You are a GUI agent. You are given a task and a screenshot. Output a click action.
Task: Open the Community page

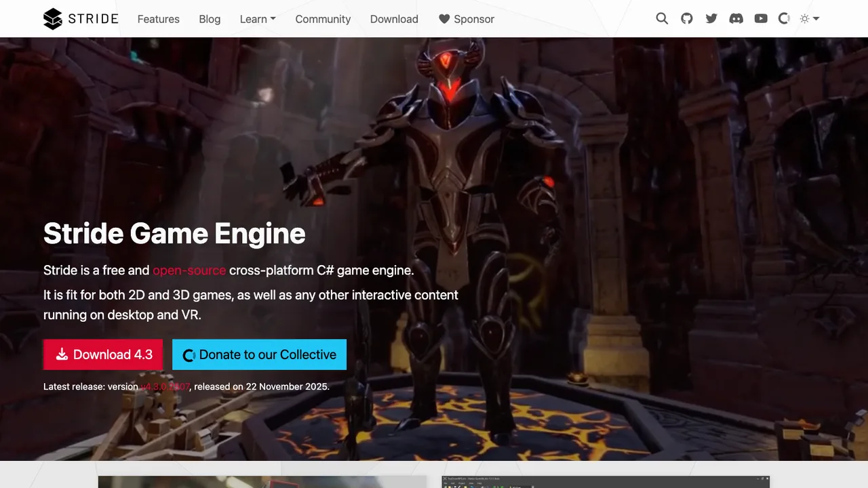(x=323, y=19)
